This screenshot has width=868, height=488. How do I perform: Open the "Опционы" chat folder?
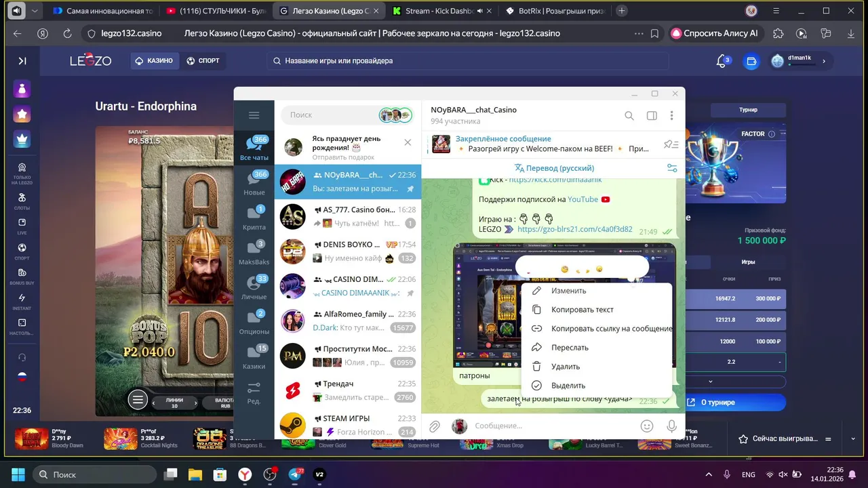[x=254, y=323]
